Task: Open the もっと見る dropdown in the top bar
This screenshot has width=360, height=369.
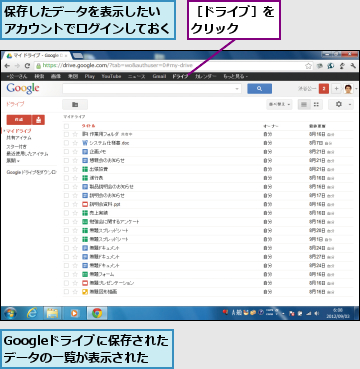Action: coord(235,76)
